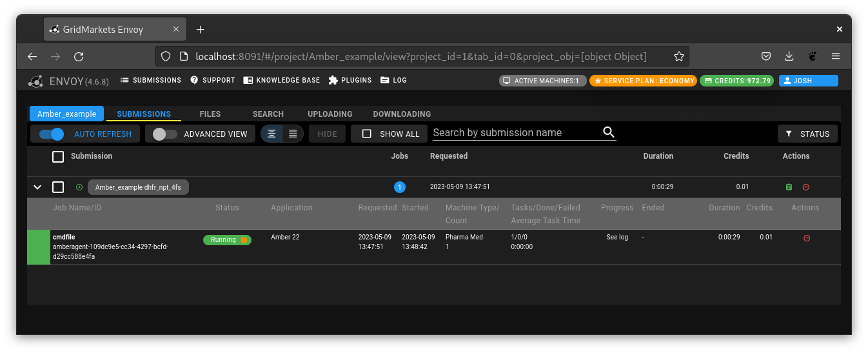Select the dense list view icon
868x353 pixels.
293,134
